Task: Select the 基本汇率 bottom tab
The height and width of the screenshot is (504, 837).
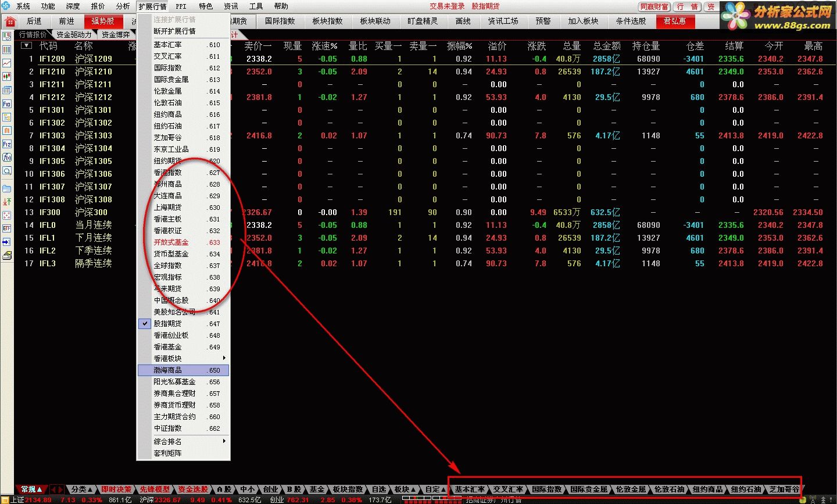Action: pos(470,489)
